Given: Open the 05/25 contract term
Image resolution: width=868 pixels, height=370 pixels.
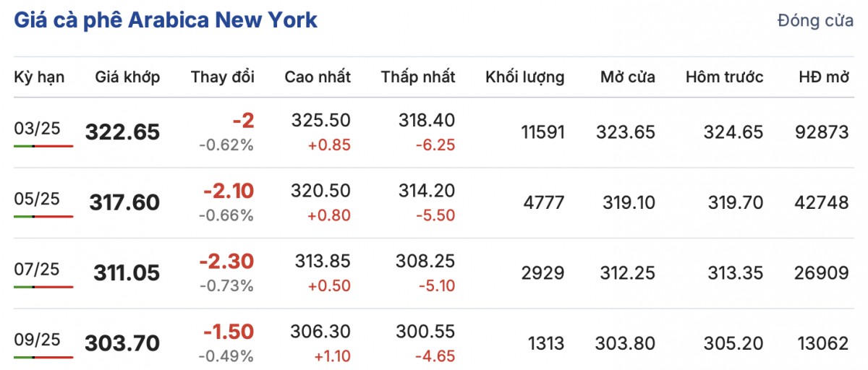Looking at the screenshot, I should (38, 199).
